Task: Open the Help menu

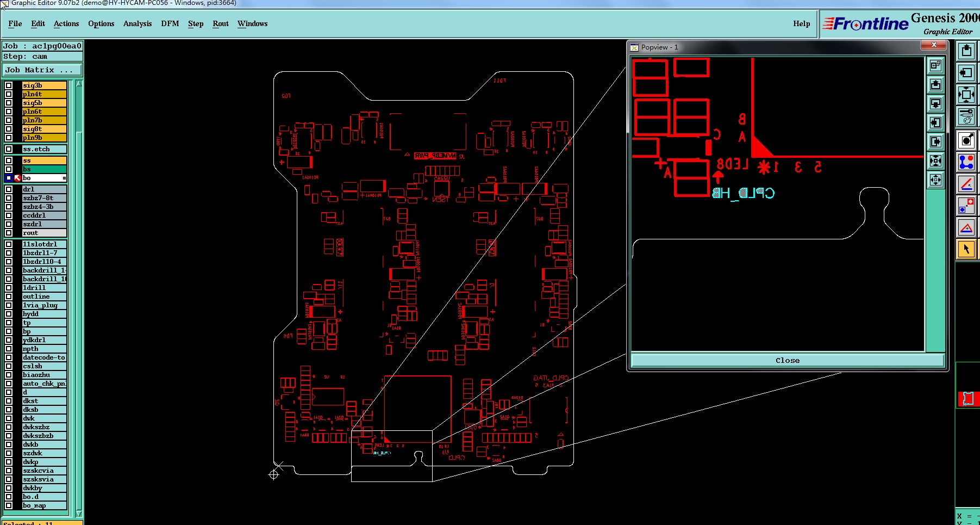Action: 801,23
